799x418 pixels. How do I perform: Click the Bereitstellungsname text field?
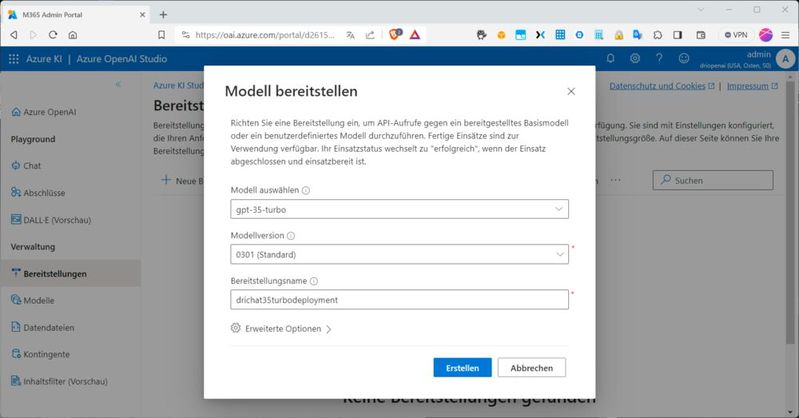tap(400, 300)
